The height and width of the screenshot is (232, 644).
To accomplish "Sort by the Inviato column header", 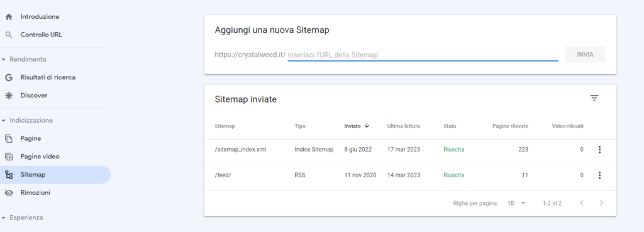I will pyautogui.click(x=352, y=126).
